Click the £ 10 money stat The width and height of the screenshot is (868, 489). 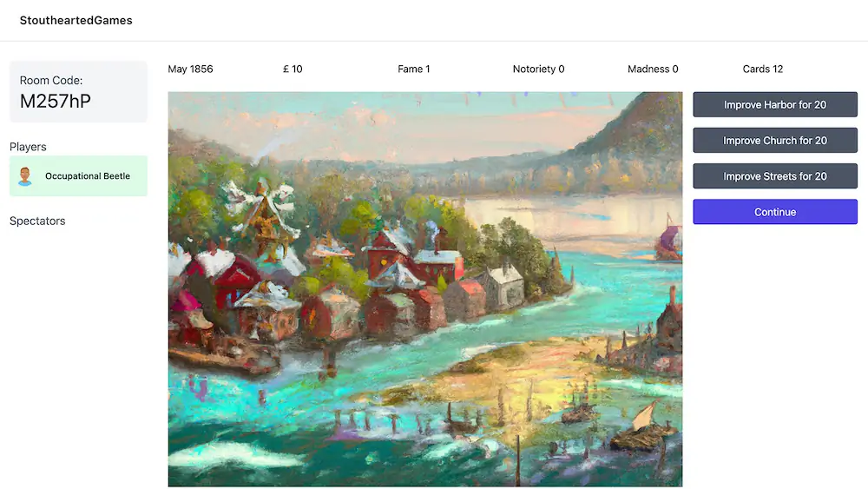click(293, 69)
